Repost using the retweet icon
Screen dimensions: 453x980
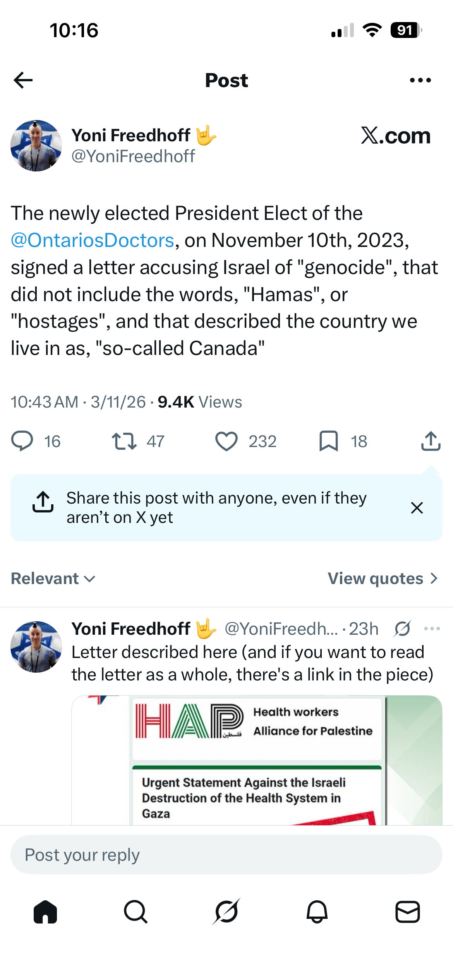coord(124,441)
